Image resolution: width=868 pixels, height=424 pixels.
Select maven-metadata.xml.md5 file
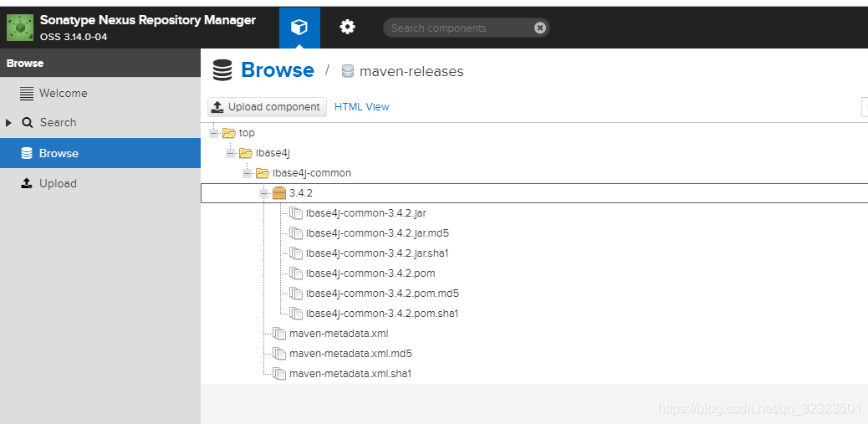coord(350,354)
